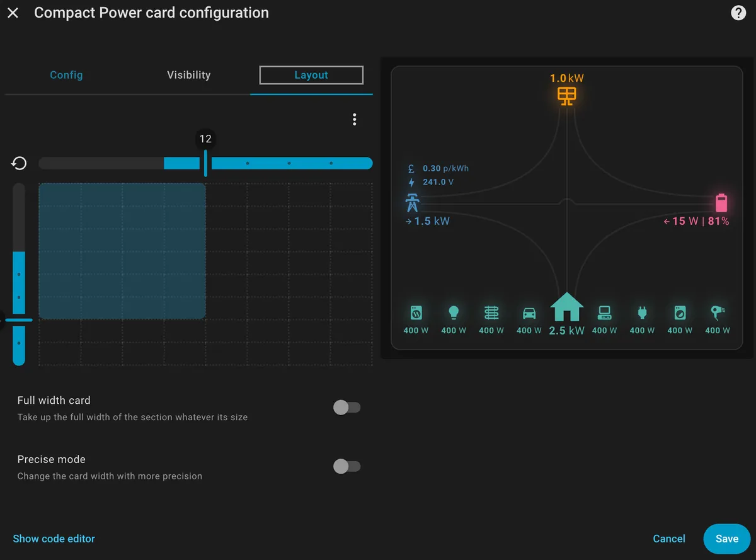Close the card configuration dialog
The height and width of the screenshot is (560, 756).
(13, 13)
